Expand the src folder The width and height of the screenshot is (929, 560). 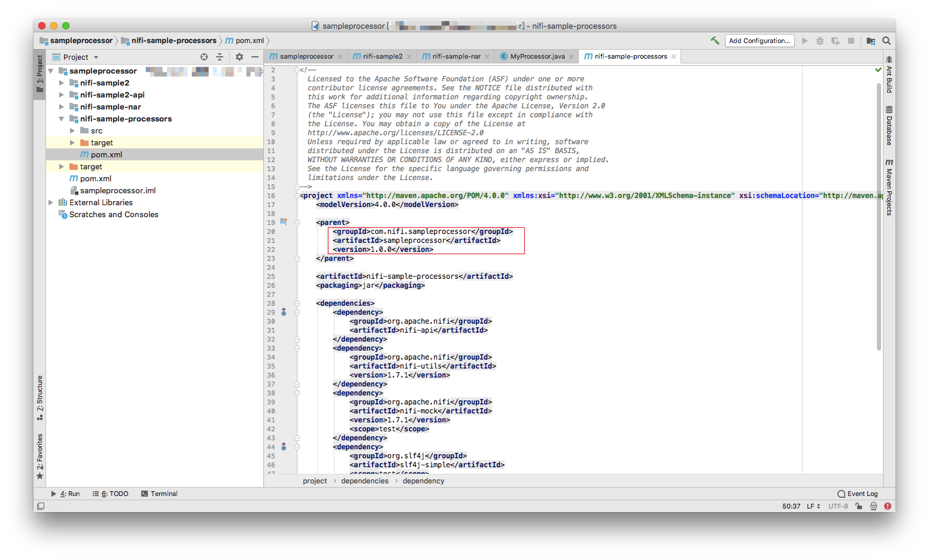click(x=72, y=130)
